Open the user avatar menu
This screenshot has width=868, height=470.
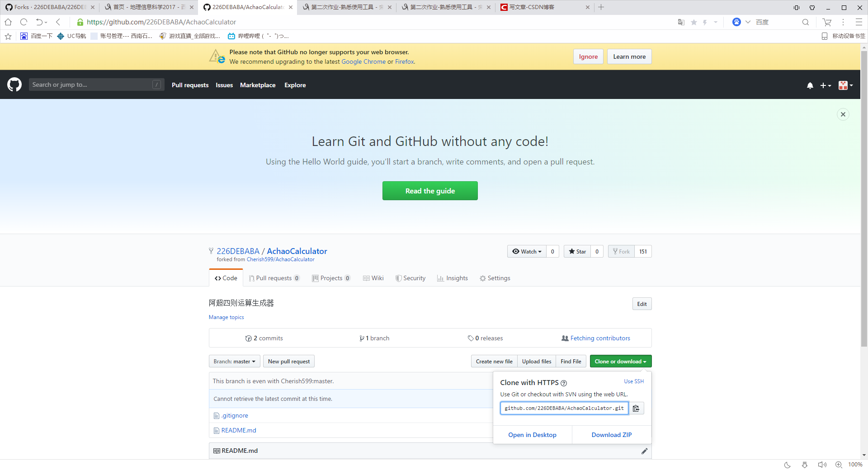coord(845,85)
